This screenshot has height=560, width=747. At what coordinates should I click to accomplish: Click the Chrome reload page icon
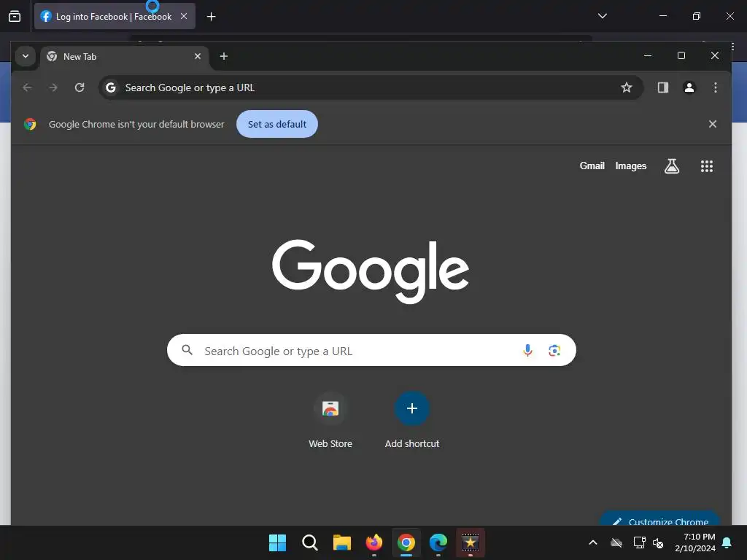tap(80, 87)
